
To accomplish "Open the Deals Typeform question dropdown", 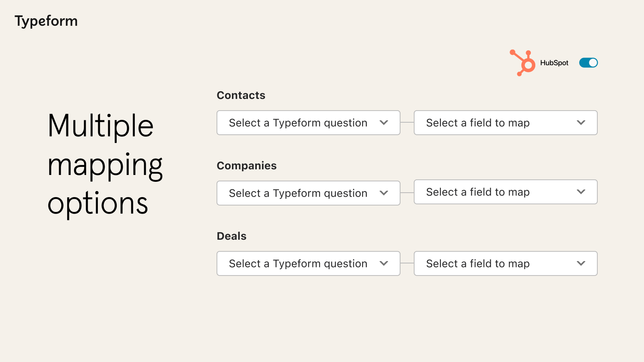I will (308, 263).
